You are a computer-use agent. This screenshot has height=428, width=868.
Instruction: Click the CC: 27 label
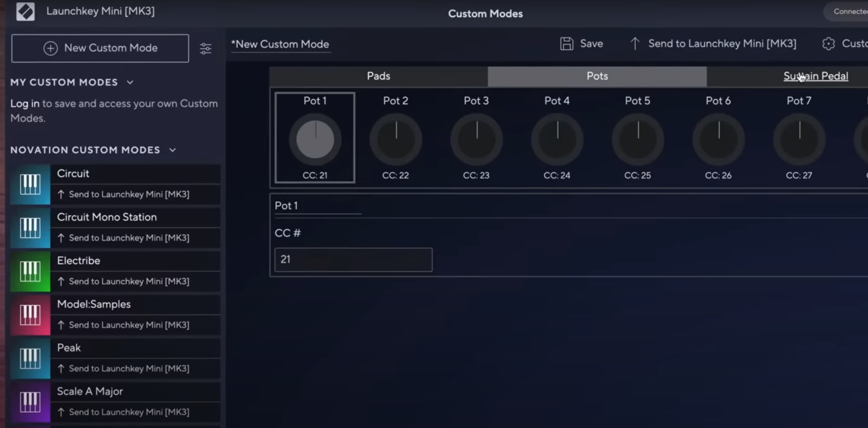799,175
